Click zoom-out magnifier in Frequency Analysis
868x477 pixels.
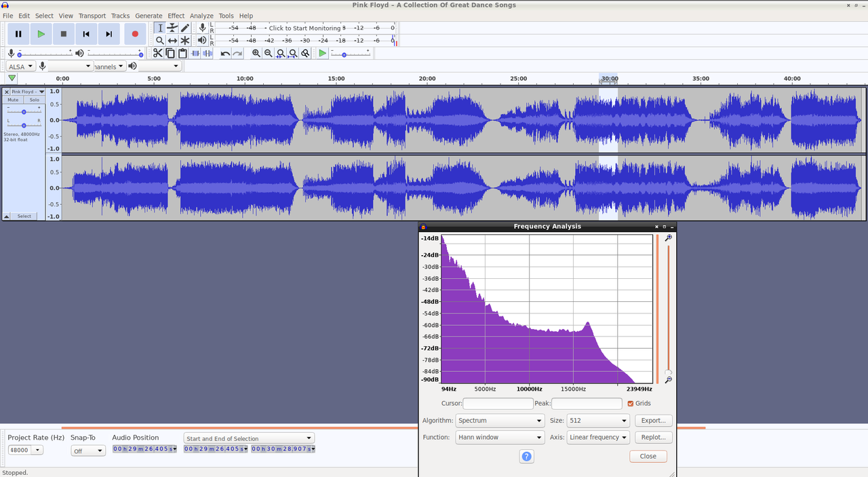point(669,380)
